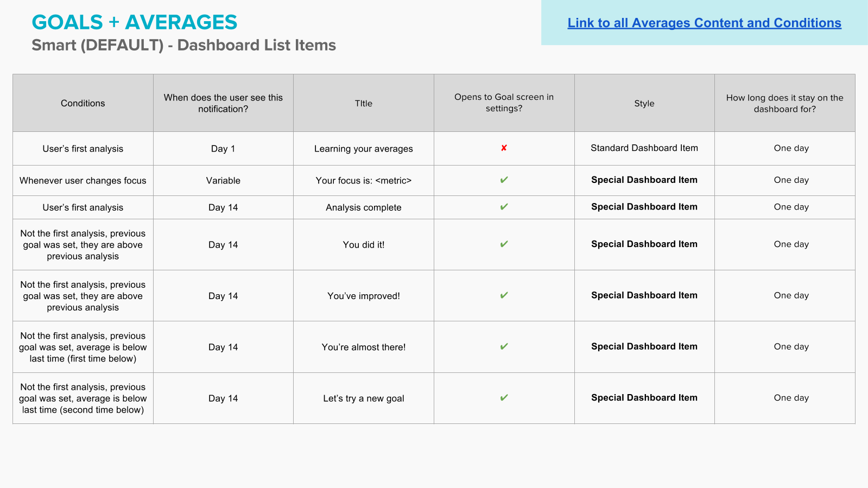Screen dimensions: 868x488
Task: Select the You've improved! title cell
Action: pos(364,296)
